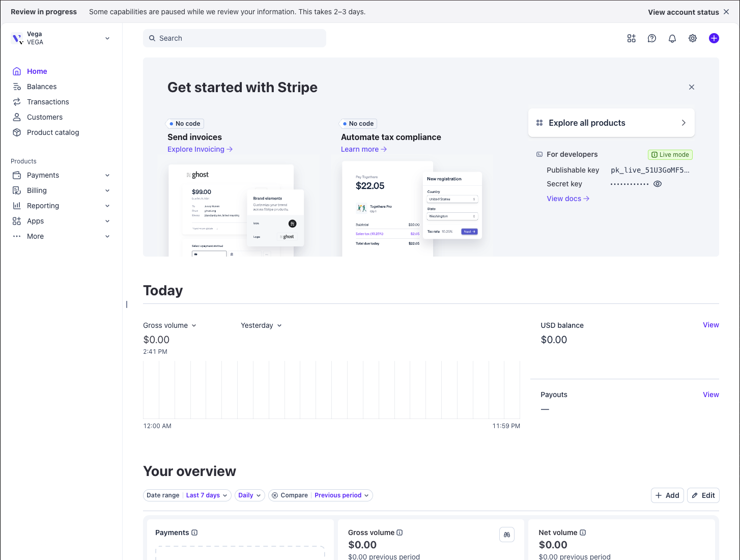Image resolution: width=740 pixels, height=560 pixels.
Task: Open Explore all products
Action: tap(611, 123)
